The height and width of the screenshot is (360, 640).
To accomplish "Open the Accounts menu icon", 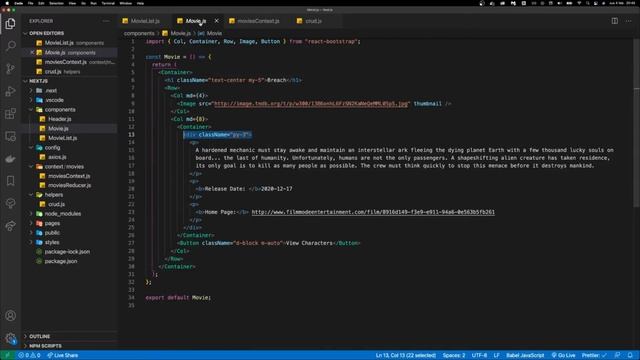I will (x=11, y=316).
